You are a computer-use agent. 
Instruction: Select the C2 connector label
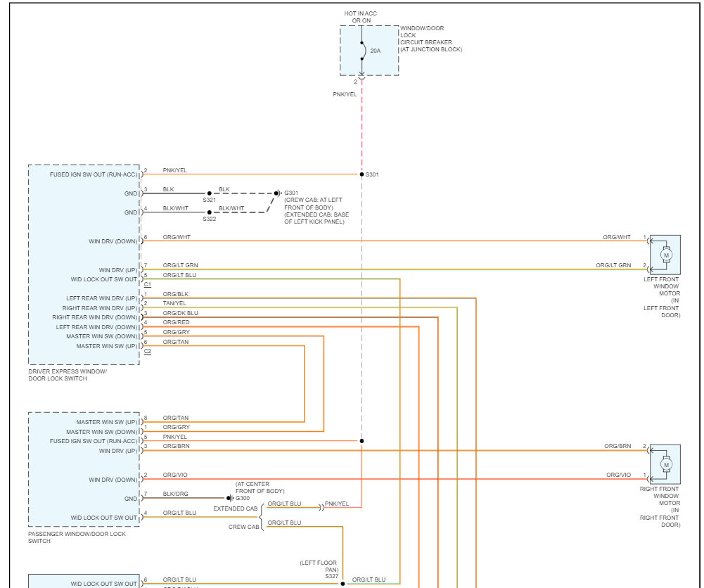147,352
